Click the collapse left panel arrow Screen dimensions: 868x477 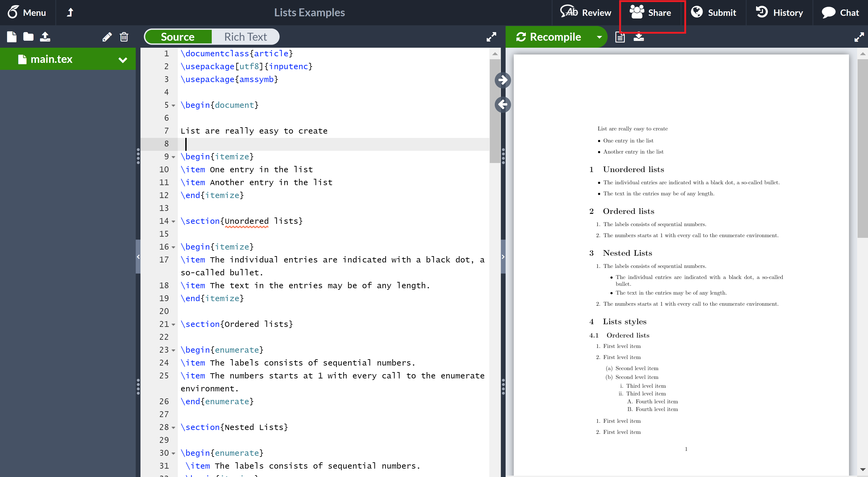point(138,257)
